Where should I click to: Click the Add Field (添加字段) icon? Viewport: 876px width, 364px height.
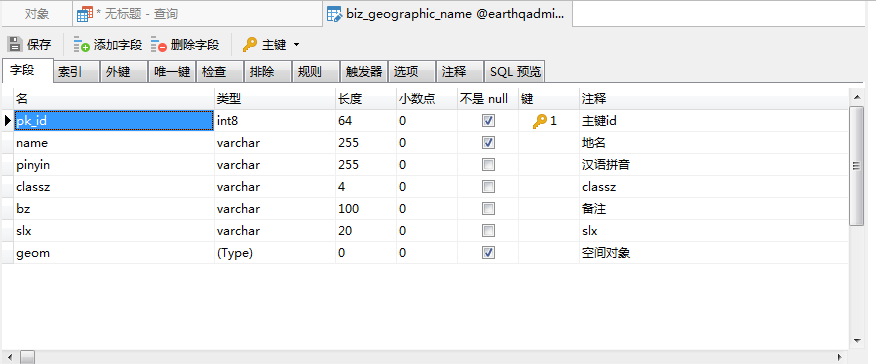click(x=82, y=45)
